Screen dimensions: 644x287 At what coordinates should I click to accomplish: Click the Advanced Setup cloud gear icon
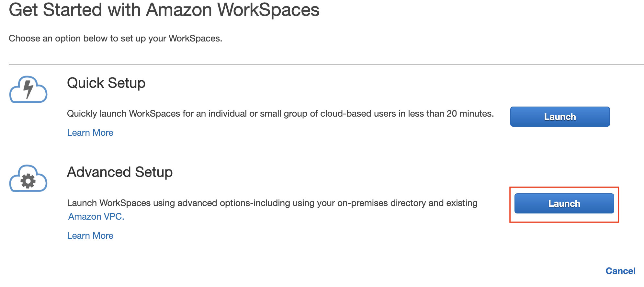(x=28, y=178)
